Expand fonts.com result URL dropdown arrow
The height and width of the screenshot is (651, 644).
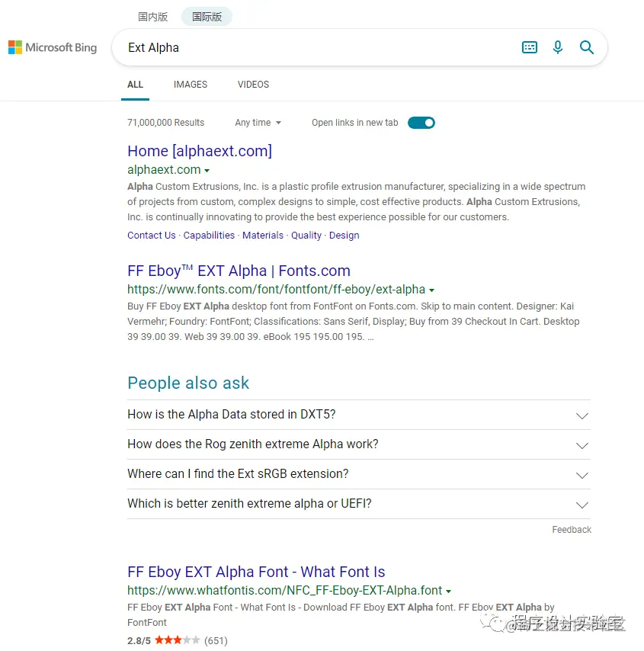[x=432, y=290]
